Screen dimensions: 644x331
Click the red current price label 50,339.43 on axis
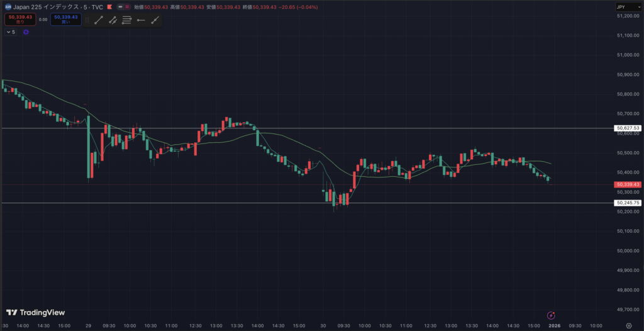(628, 184)
